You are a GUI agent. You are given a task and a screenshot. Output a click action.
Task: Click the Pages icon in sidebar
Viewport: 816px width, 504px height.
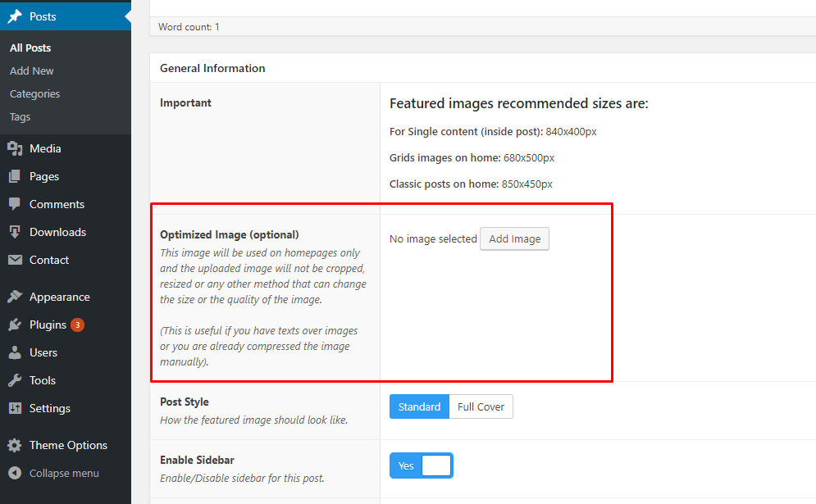pyautogui.click(x=15, y=176)
